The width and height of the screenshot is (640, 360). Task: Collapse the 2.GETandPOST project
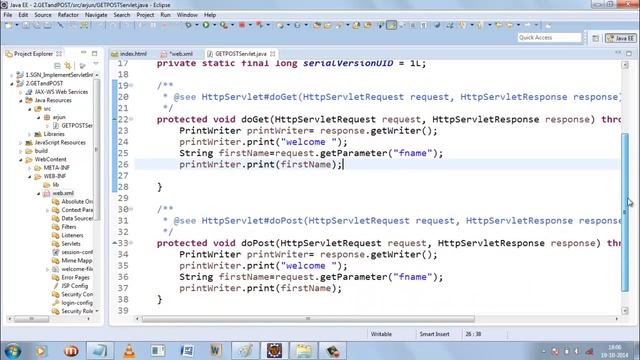[11, 83]
